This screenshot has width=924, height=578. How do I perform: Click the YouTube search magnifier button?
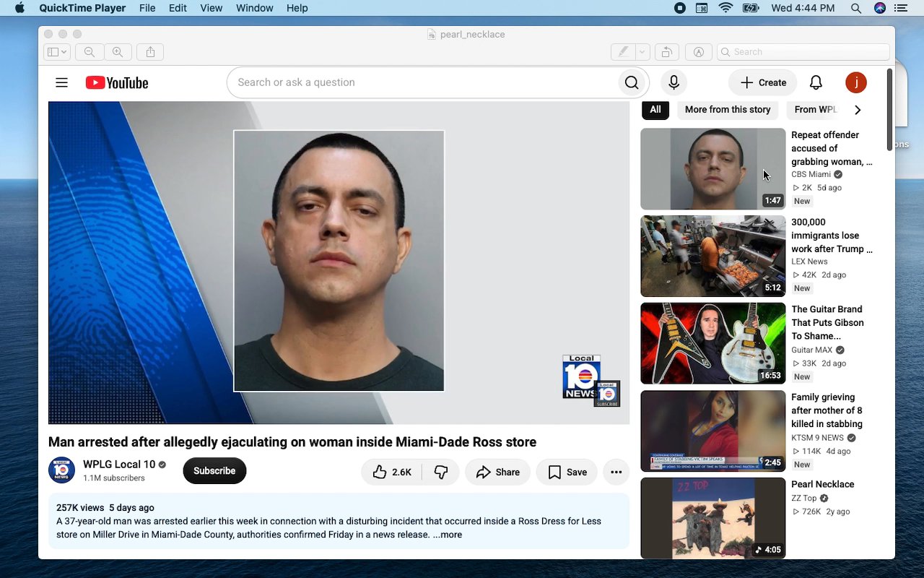[x=632, y=82]
